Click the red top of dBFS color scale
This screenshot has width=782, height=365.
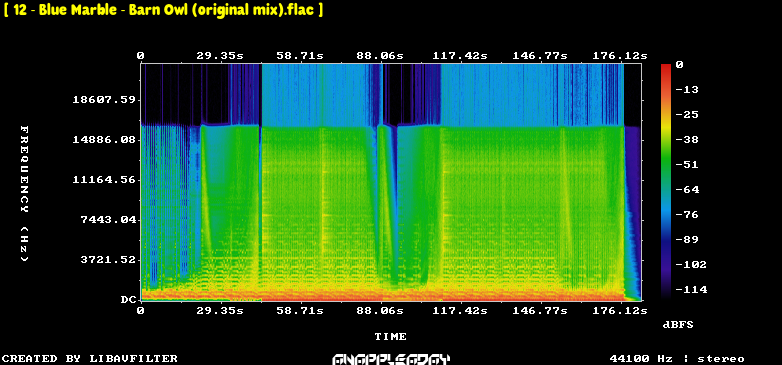tap(666, 67)
